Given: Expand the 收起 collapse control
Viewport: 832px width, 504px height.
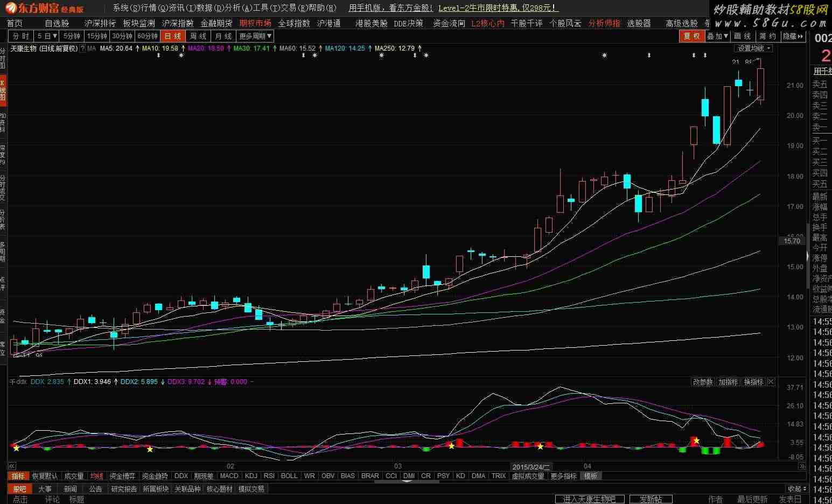Looking at the screenshot, I should click(x=797, y=489).
